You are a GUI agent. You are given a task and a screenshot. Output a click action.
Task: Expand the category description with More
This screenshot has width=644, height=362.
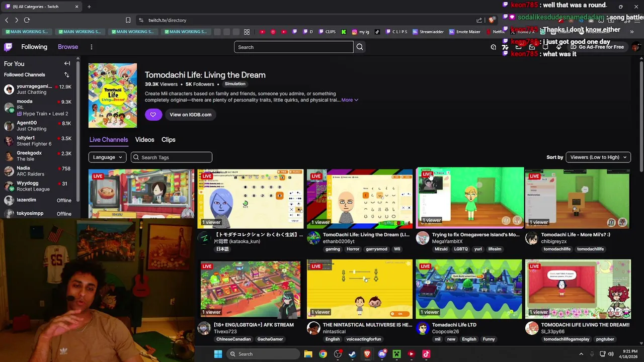(x=350, y=100)
